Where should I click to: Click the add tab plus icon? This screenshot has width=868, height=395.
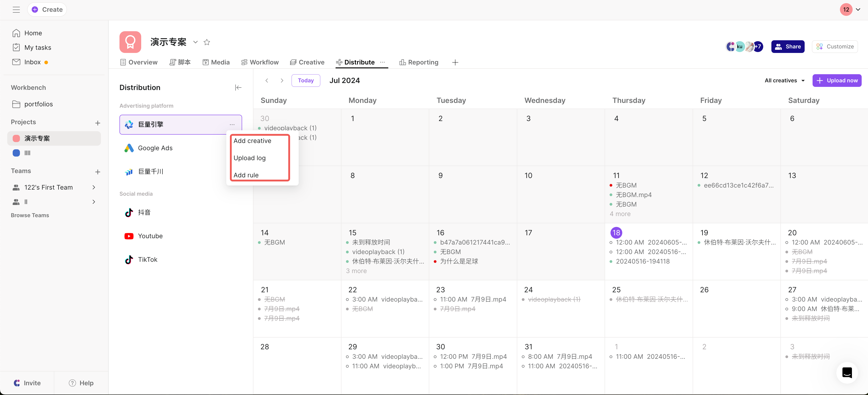455,62
